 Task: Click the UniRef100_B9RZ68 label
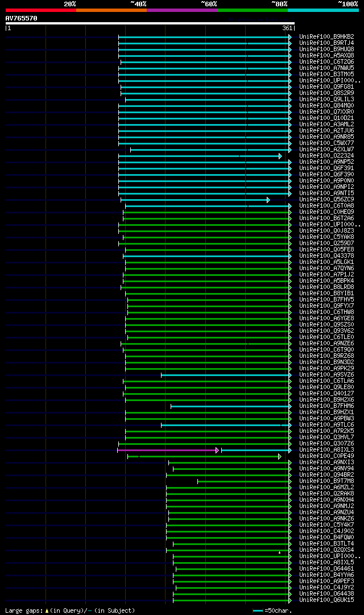pyautogui.click(x=326, y=356)
